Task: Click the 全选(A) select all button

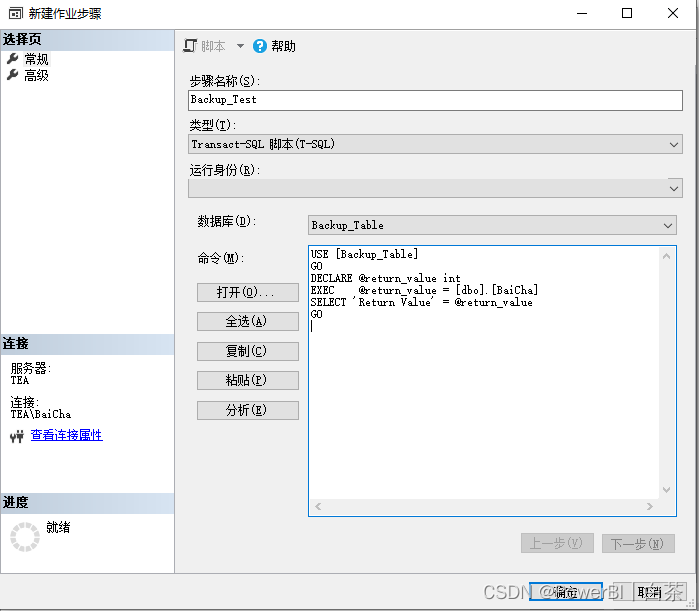Action: pyautogui.click(x=248, y=321)
